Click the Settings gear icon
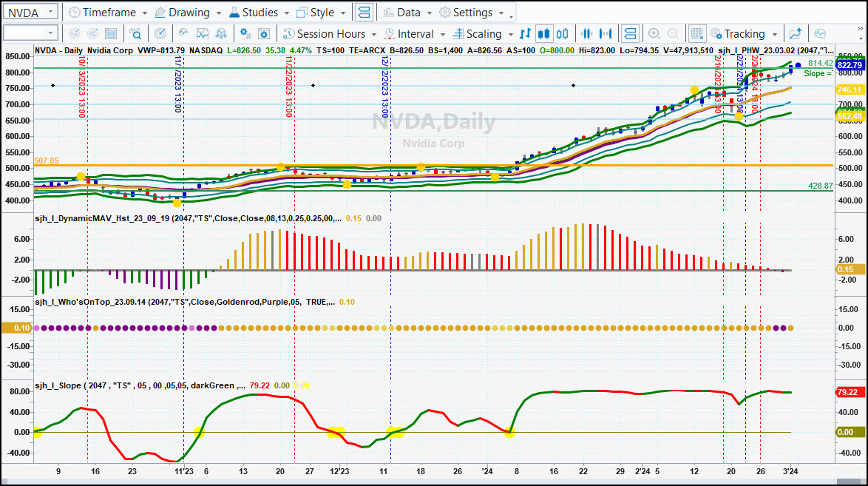 [444, 12]
